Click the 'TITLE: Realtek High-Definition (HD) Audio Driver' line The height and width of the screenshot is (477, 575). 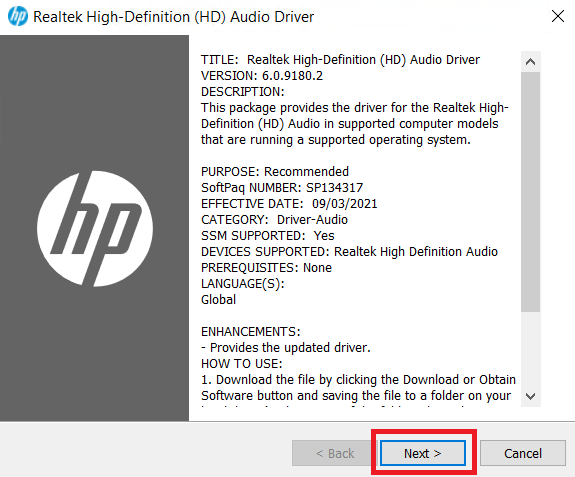coord(340,59)
